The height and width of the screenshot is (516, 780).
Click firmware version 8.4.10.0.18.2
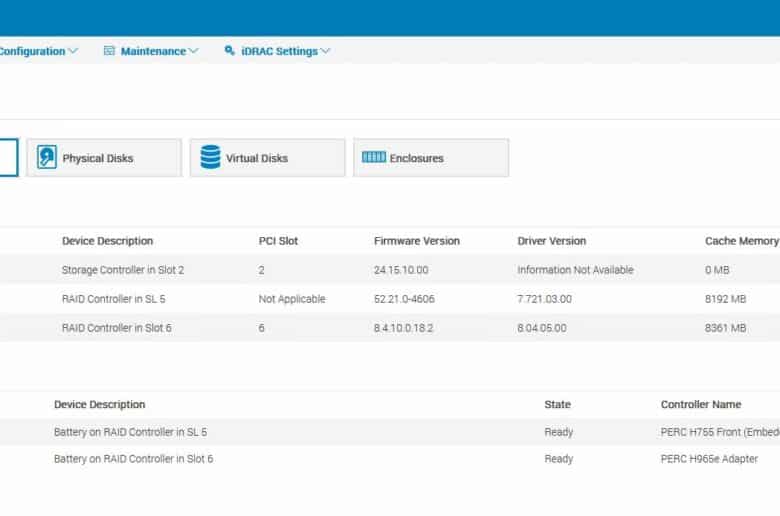coord(403,328)
